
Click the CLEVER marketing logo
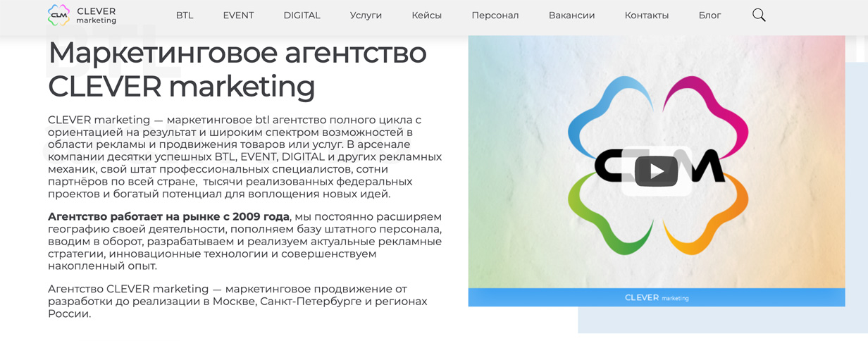tap(82, 15)
